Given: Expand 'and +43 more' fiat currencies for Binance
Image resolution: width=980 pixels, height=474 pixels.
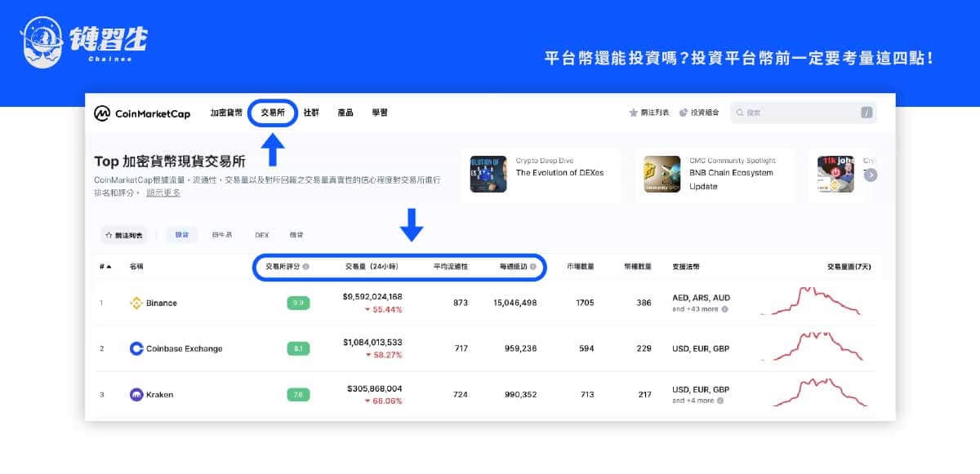Looking at the screenshot, I should pyautogui.click(x=695, y=309).
